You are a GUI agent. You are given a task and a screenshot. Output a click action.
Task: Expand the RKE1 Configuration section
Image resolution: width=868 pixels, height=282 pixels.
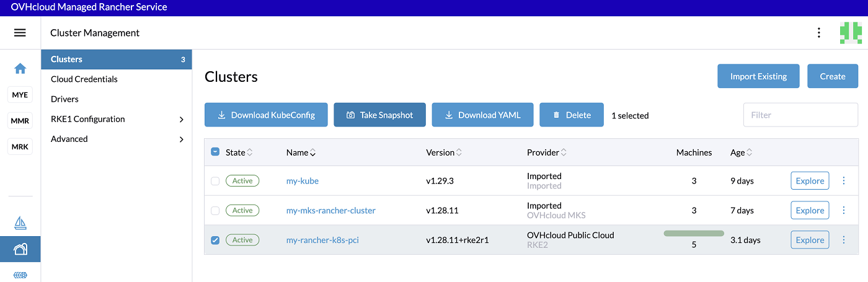point(181,119)
